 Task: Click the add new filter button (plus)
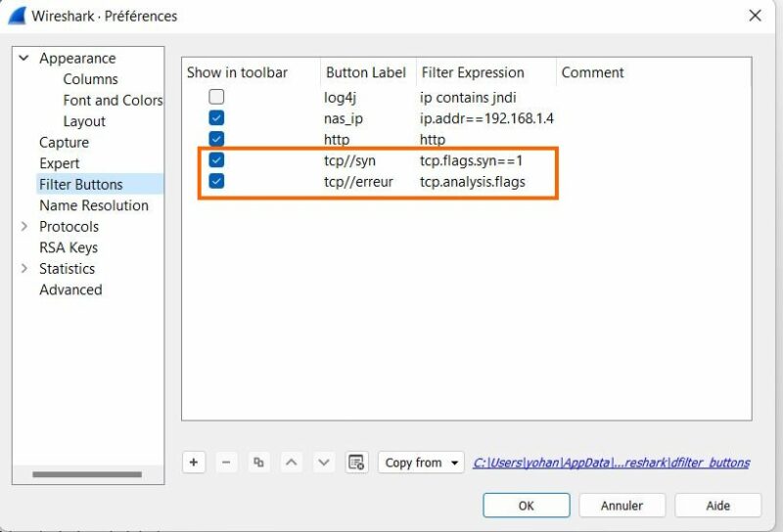(x=194, y=463)
